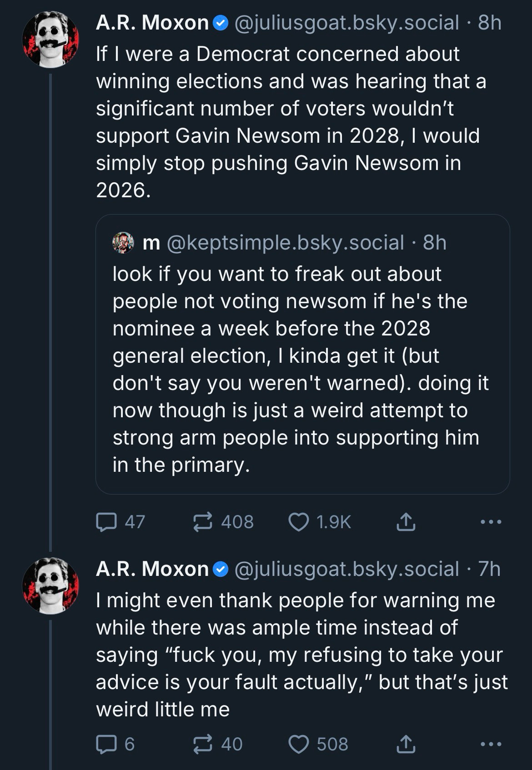Screen dimensions: 532x770
Task: Open A.R. Moxon's avatar on second post
Action: point(50,586)
